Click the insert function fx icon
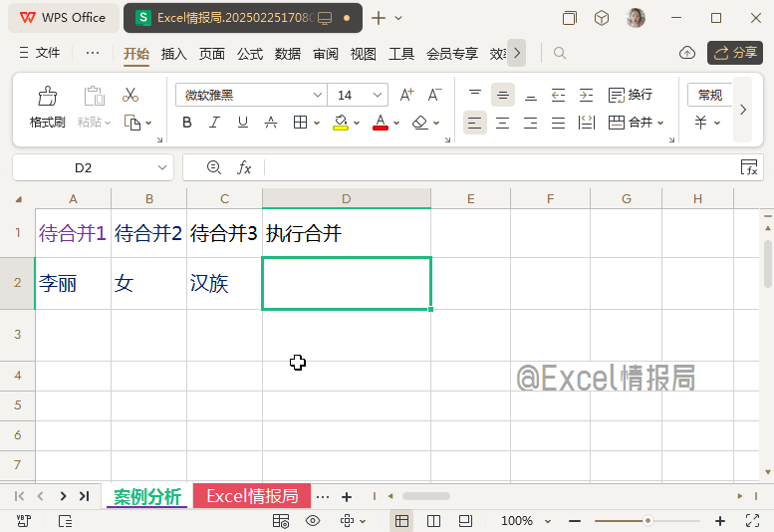Viewport: 774px width, 532px height. [244, 167]
